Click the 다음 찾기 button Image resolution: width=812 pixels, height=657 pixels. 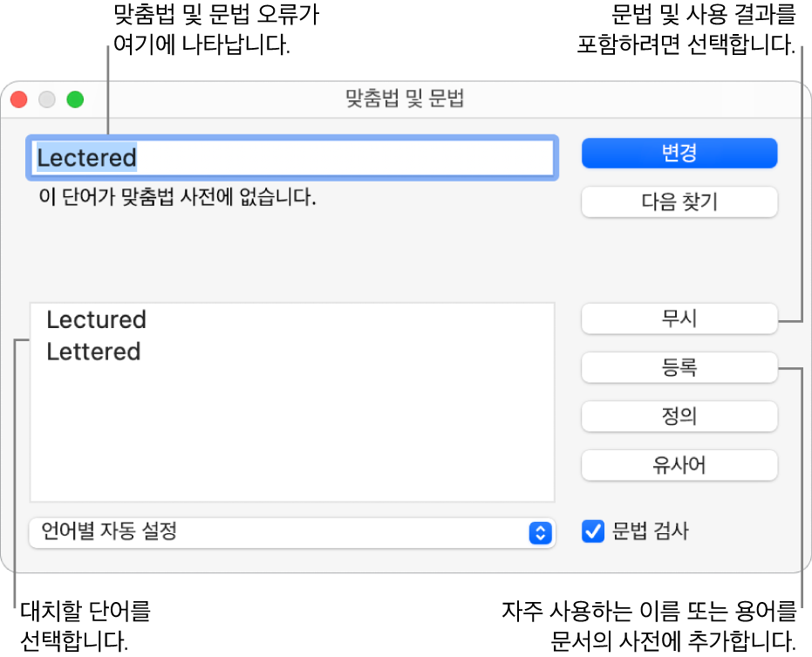pos(679,202)
